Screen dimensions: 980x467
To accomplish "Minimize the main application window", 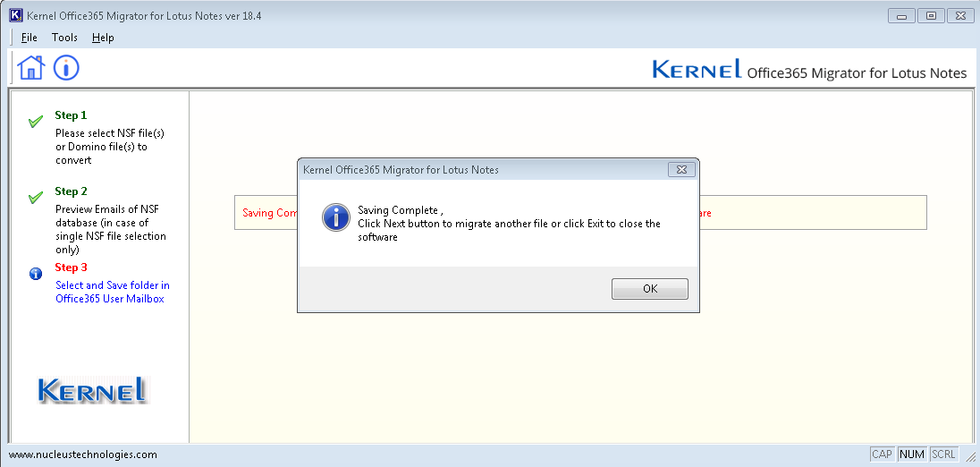I will coord(901,15).
